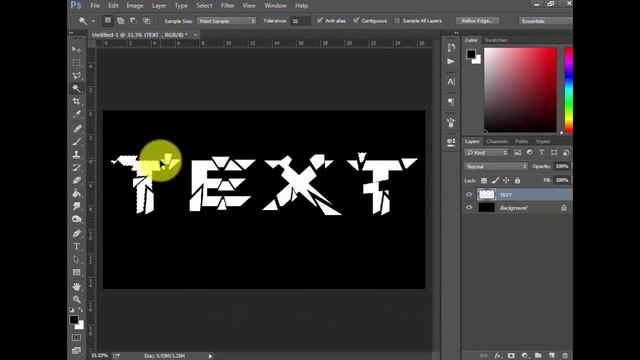Image resolution: width=640 pixels, height=360 pixels.
Task: Filter layers by shape layers
Action: click(x=554, y=152)
